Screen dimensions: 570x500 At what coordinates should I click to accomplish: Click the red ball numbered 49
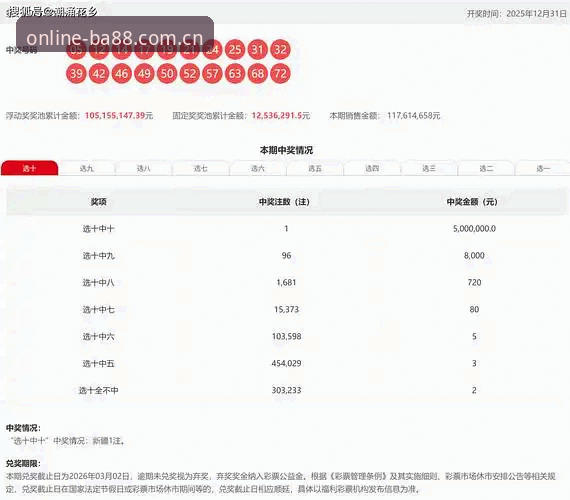[144, 73]
